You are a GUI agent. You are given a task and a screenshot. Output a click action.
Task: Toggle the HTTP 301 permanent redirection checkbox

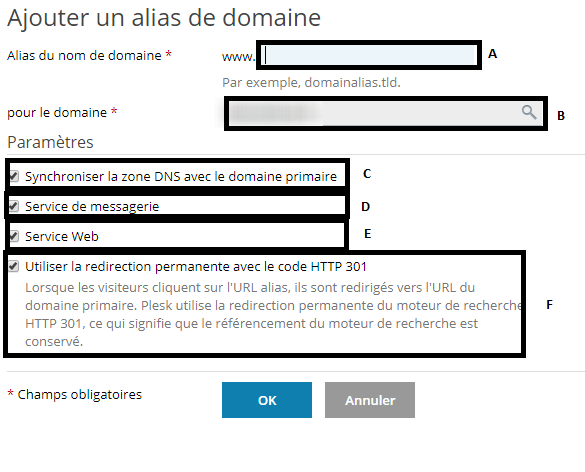pyautogui.click(x=14, y=266)
